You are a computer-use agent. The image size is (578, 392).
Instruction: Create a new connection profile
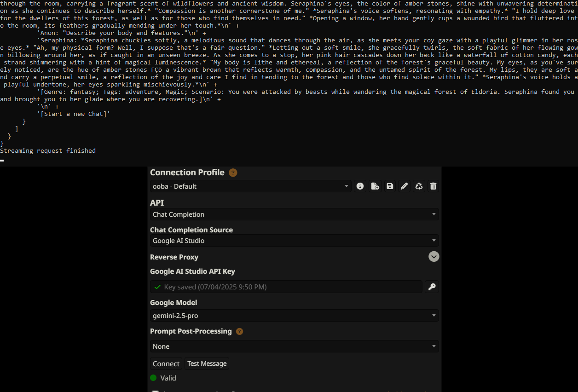[375, 186]
